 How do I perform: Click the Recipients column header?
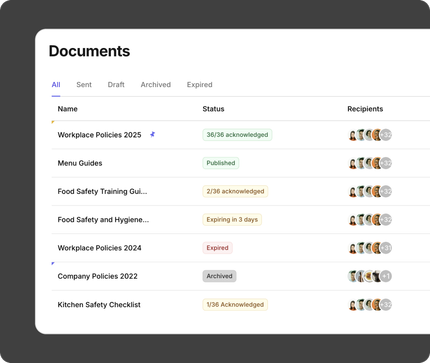coord(365,109)
